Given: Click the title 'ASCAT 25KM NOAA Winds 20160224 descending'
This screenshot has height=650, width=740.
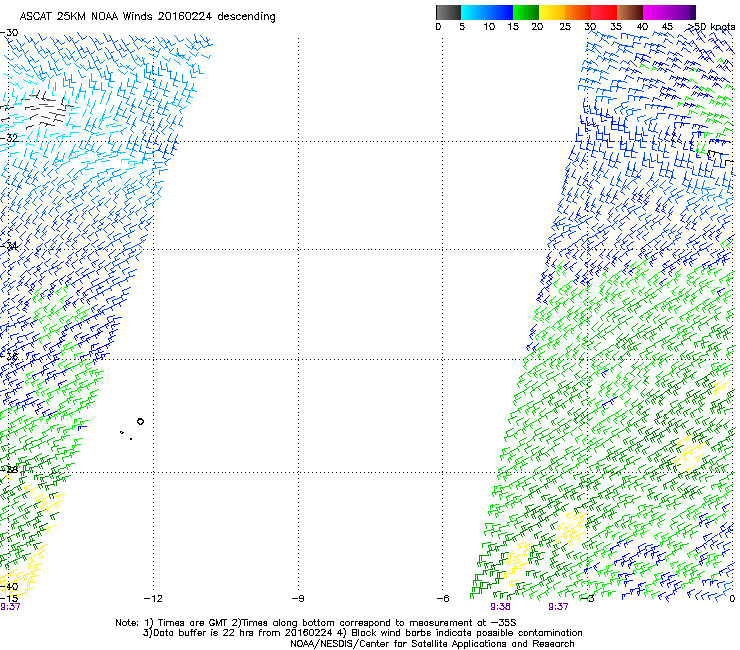Looking at the screenshot, I should coord(147,17).
